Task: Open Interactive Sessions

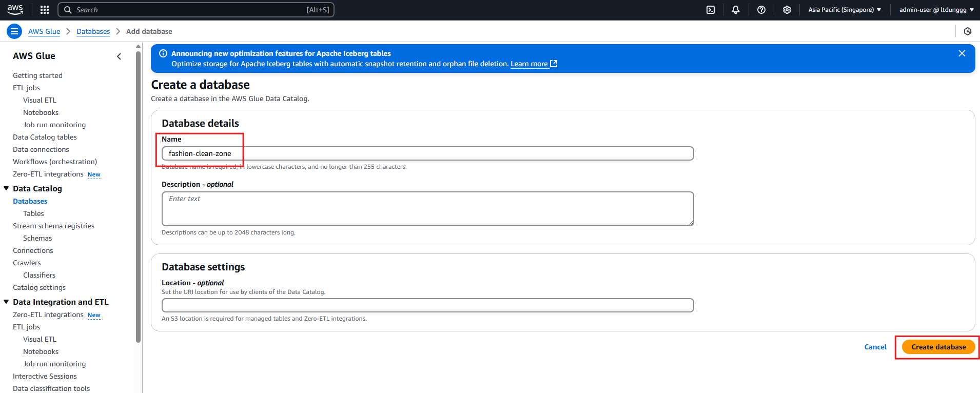Action: click(45, 376)
